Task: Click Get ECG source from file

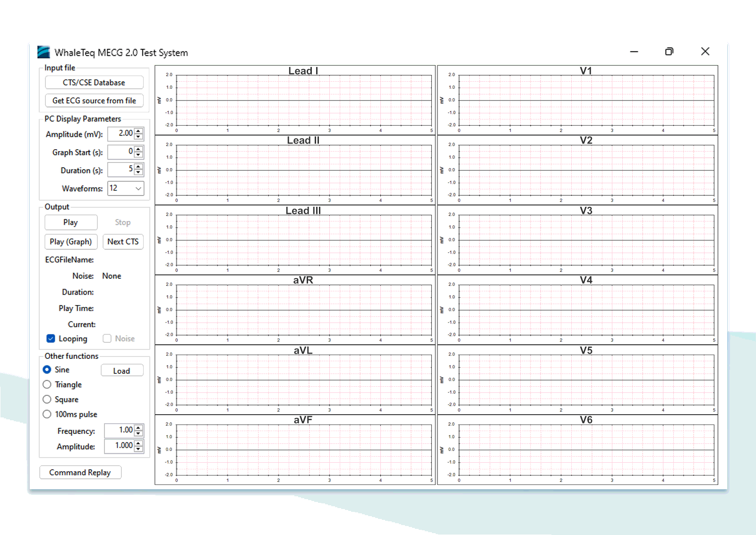Action: [x=94, y=101]
